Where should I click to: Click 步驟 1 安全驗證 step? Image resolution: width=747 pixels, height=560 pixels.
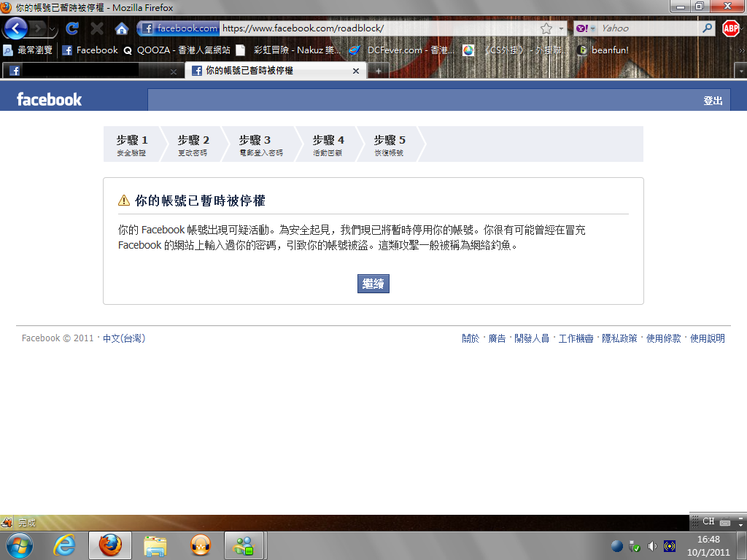coord(132,145)
